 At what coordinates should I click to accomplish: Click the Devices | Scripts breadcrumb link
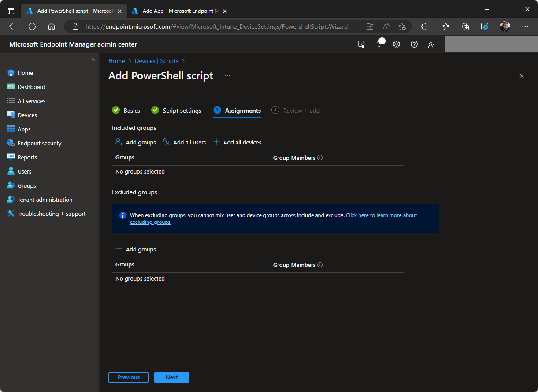click(x=156, y=61)
